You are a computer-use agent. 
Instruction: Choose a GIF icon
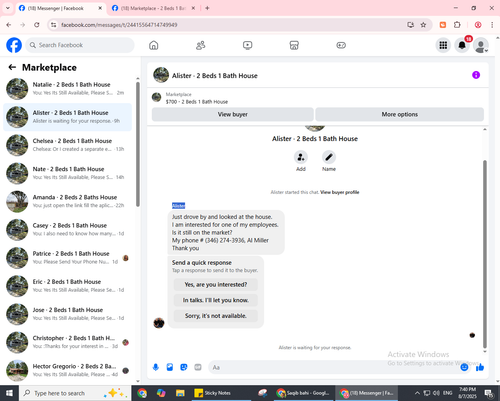pos(198,367)
